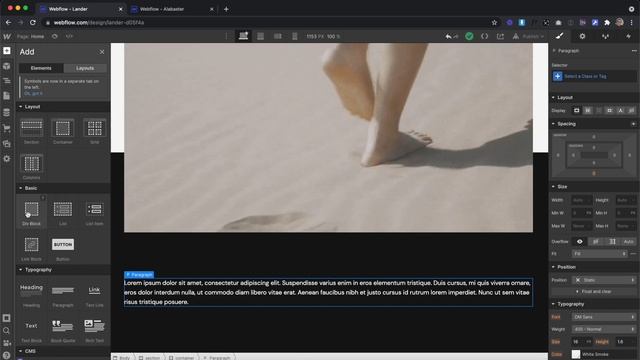Image resolution: width=640 pixels, height=360 pixels.
Task: Add a Div Block element
Action: tap(31, 213)
